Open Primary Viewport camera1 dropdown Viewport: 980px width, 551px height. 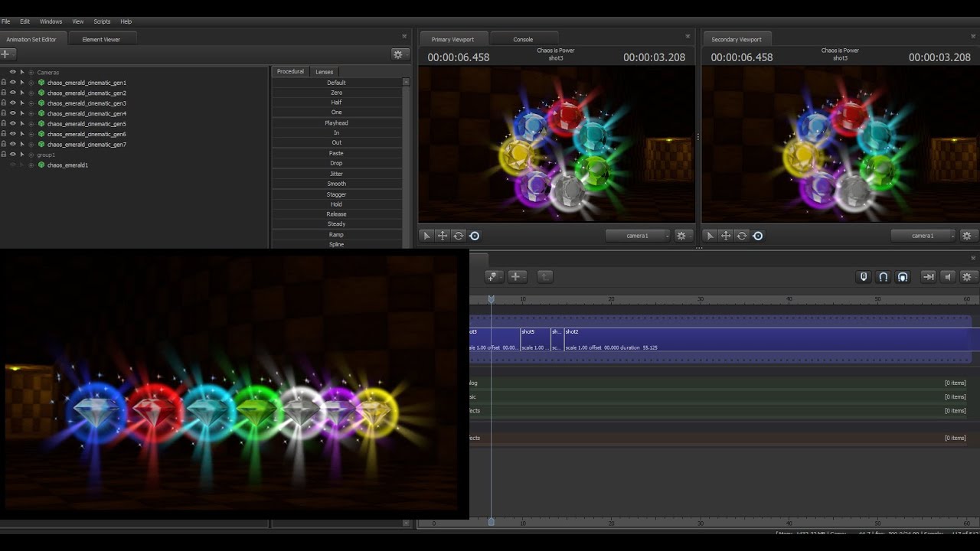pyautogui.click(x=638, y=236)
